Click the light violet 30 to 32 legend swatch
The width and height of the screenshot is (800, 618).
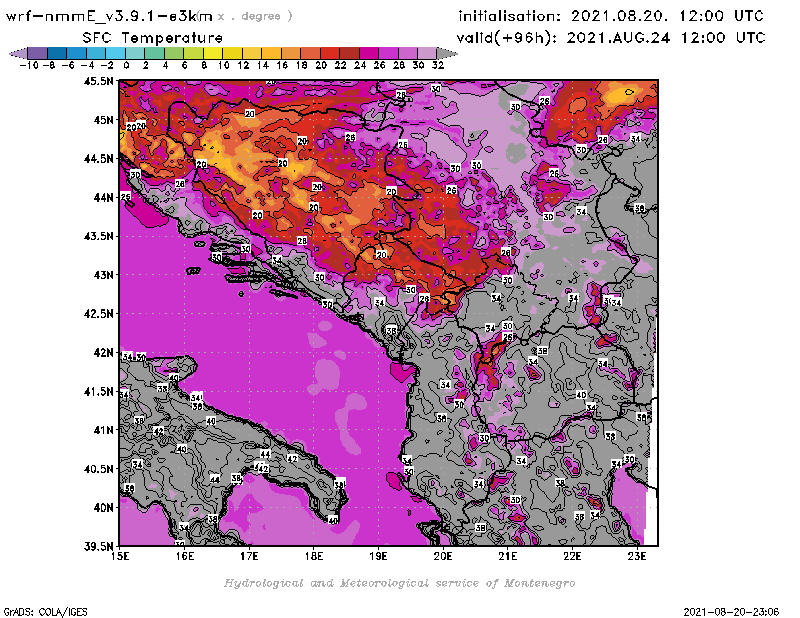[x=427, y=53]
